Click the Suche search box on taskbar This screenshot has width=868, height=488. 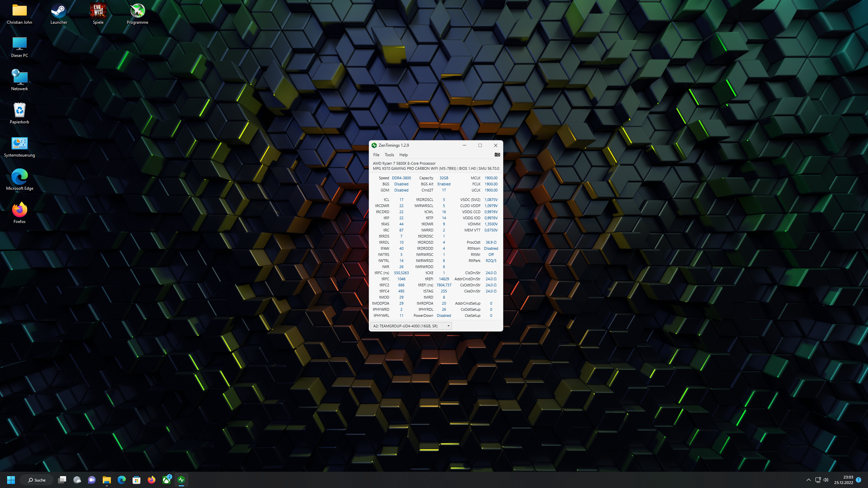point(37,480)
